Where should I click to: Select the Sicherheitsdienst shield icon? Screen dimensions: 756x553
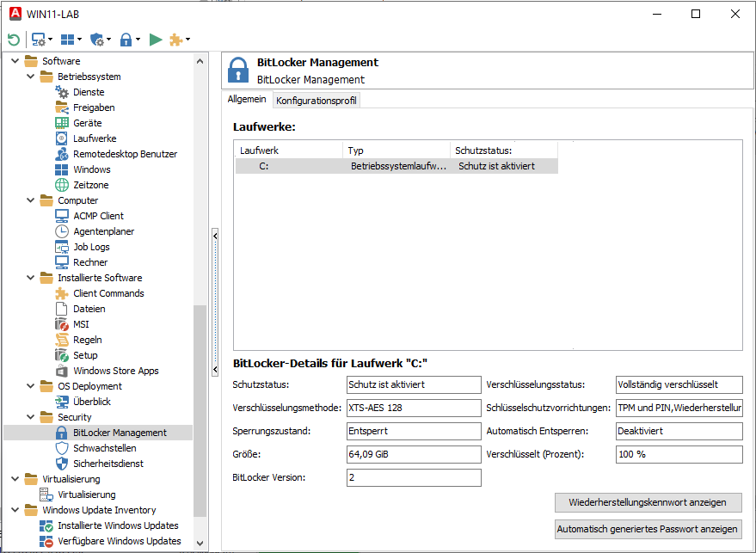coord(62,464)
